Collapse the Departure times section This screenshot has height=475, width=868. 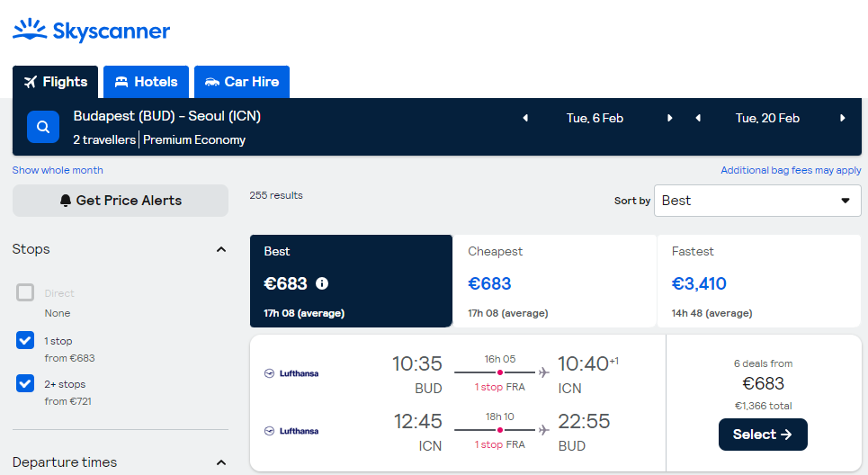[221, 462]
